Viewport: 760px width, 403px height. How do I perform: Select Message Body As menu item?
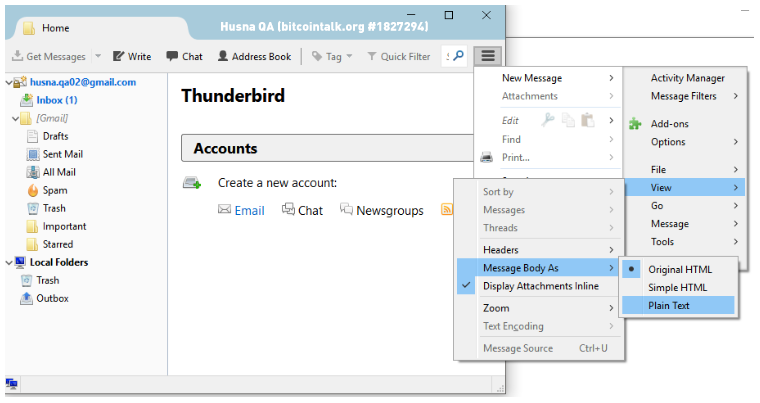click(539, 268)
